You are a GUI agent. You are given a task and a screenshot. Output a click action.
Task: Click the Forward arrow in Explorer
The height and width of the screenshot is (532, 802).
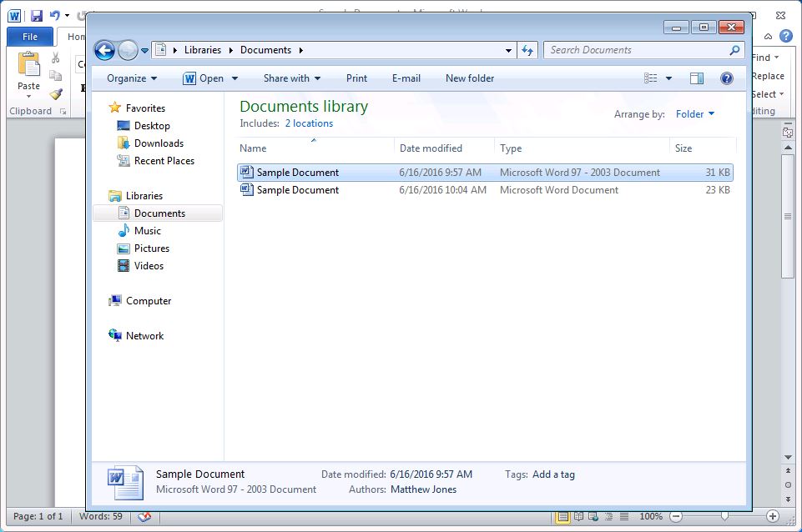click(x=128, y=50)
